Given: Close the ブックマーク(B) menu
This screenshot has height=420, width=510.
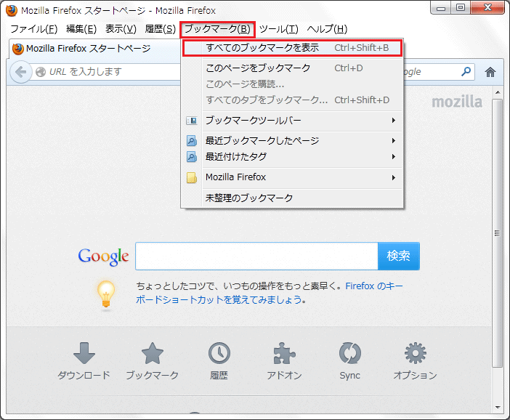Looking at the screenshot, I should [x=217, y=29].
